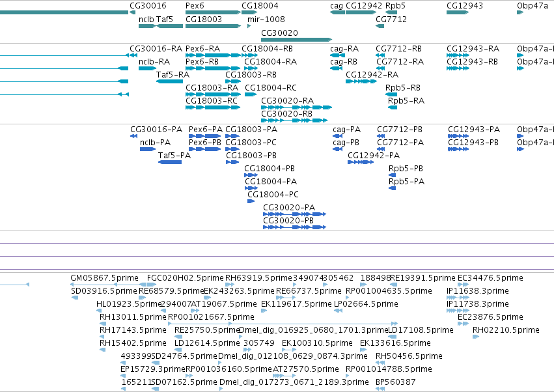This screenshot has width=554, height=392.
Task: Select the CG30020-PB protein label
Action: [288, 221]
